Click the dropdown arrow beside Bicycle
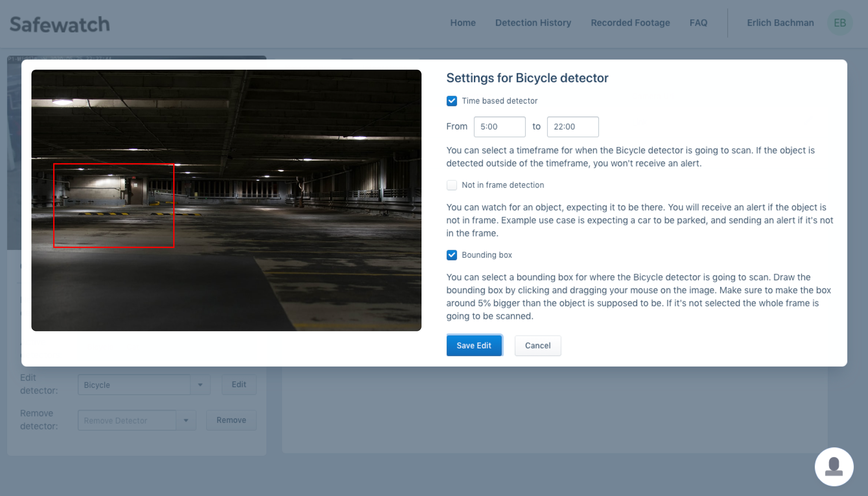 click(x=200, y=385)
